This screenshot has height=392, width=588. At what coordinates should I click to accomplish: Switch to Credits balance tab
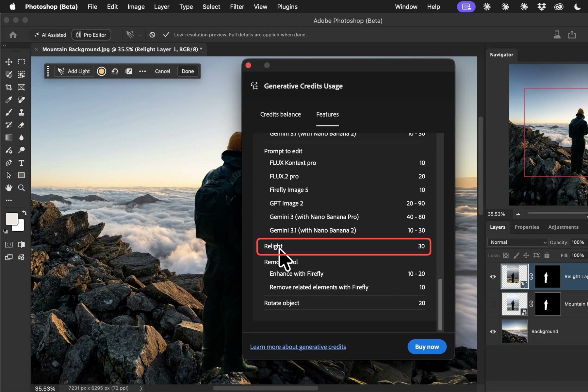(281, 114)
